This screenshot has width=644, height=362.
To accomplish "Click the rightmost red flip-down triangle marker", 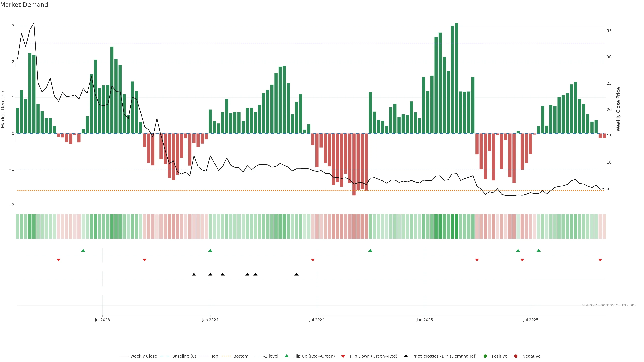I will (x=600, y=260).
